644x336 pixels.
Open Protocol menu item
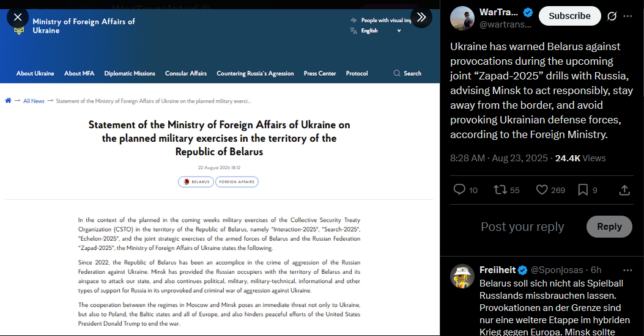point(357,73)
